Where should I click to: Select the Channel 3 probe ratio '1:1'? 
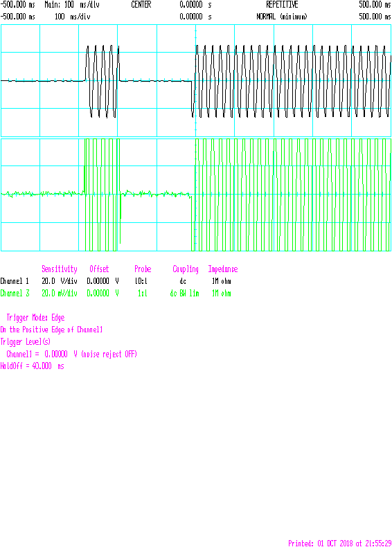143,294
